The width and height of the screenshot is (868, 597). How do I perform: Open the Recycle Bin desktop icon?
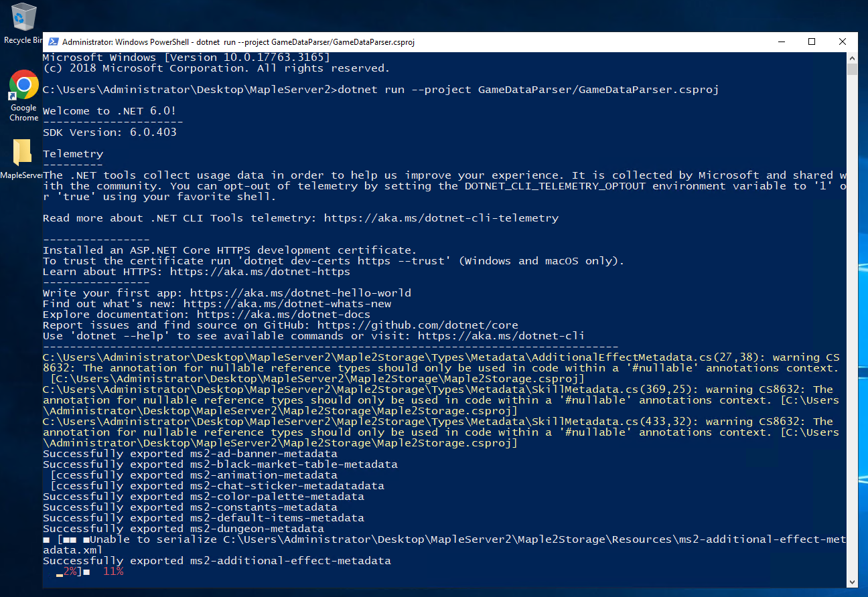[x=23, y=23]
